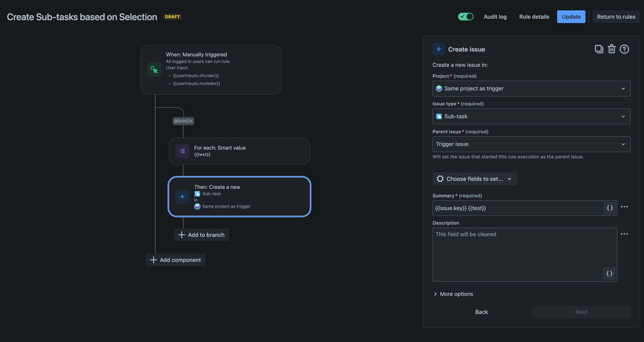Open Description field more options ellipsis
Viewport: 644px width, 342px height.
click(x=624, y=234)
